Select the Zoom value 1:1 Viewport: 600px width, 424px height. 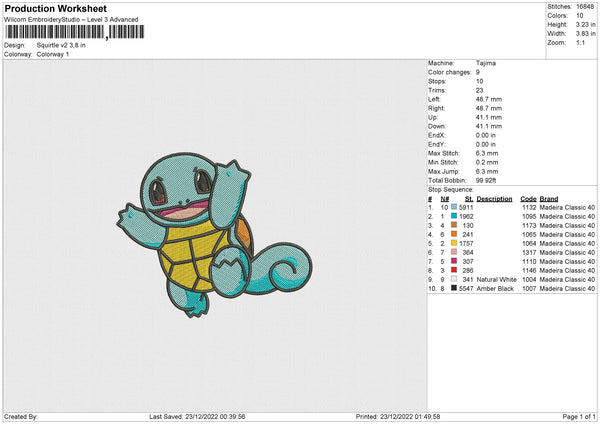(x=580, y=43)
